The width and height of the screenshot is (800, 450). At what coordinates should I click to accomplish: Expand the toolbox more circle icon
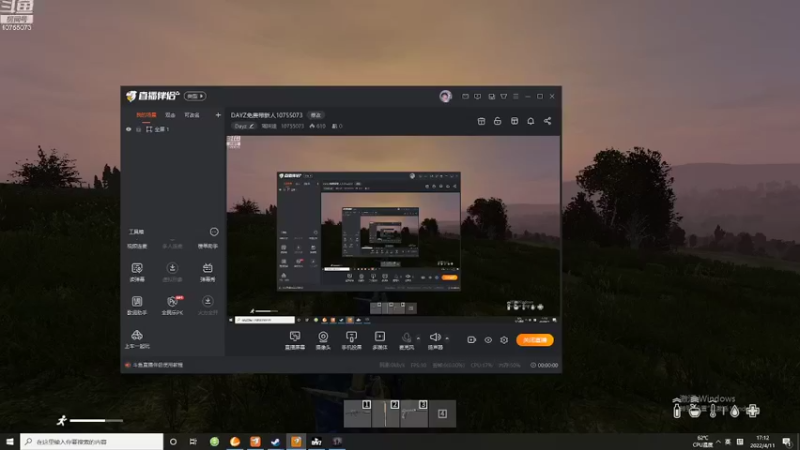click(214, 232)
